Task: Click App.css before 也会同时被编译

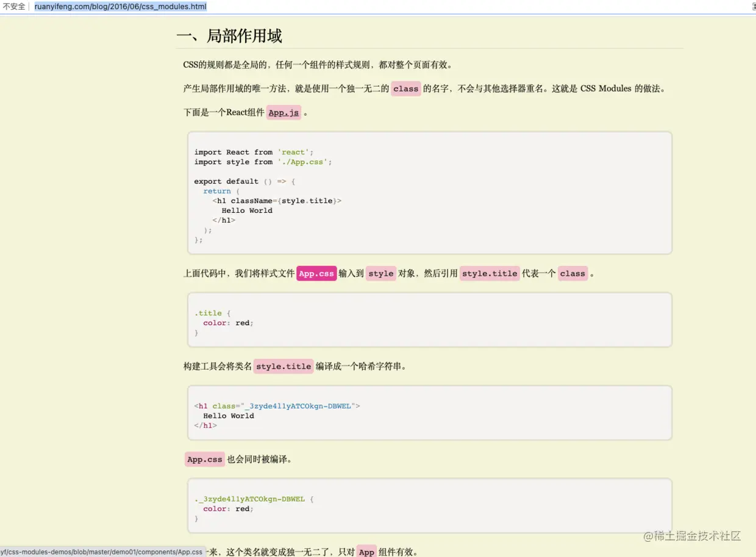Action: coord(205,459)
